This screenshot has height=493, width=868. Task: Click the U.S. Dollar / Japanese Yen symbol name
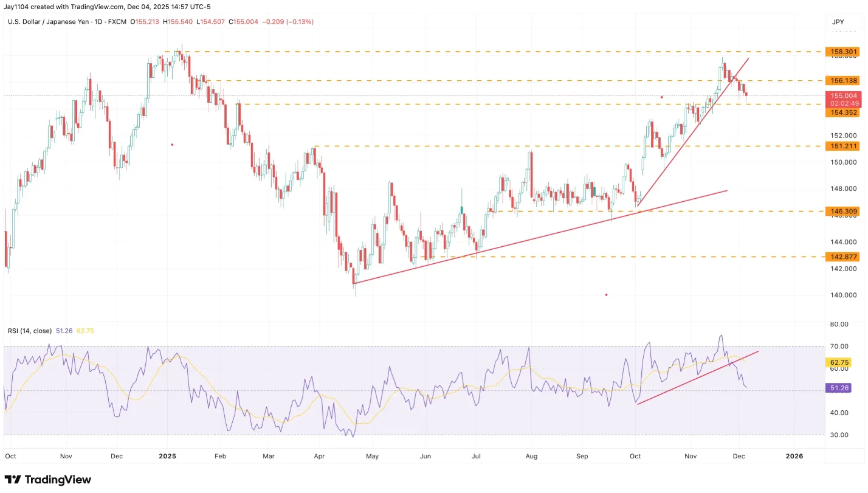point(49,21)
